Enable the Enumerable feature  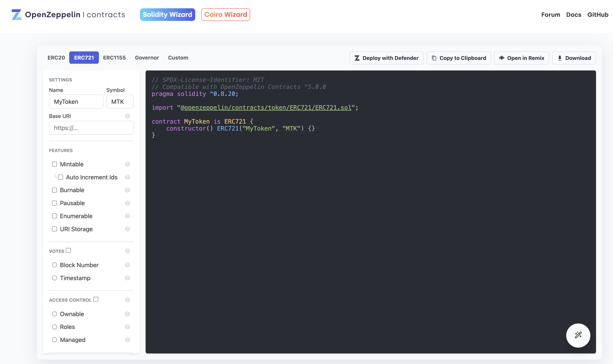click(x=54, y=215)
